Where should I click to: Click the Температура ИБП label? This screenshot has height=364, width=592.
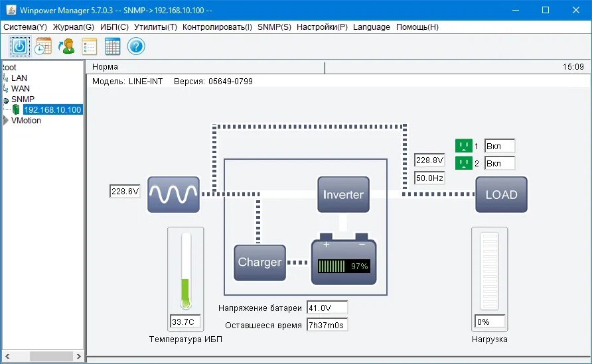pyautogui.click(x=185, y=339)
